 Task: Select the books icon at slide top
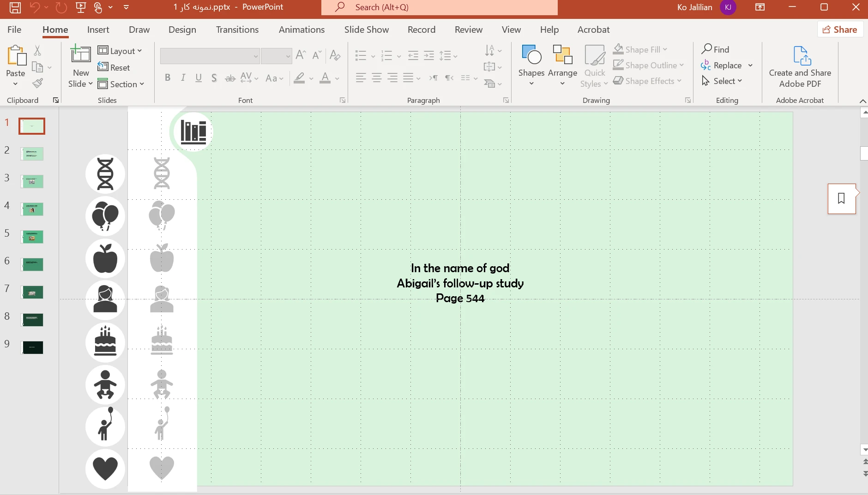pyautogui.click(x=193, y=132)
